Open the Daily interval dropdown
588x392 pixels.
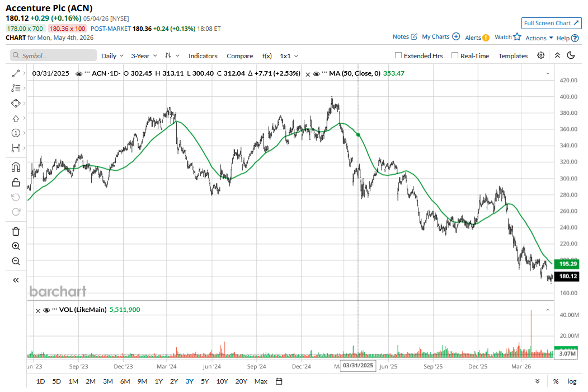(112, 56)
